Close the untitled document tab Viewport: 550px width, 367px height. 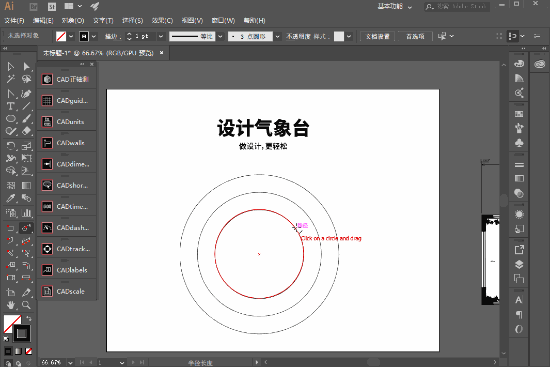point(162,53)
